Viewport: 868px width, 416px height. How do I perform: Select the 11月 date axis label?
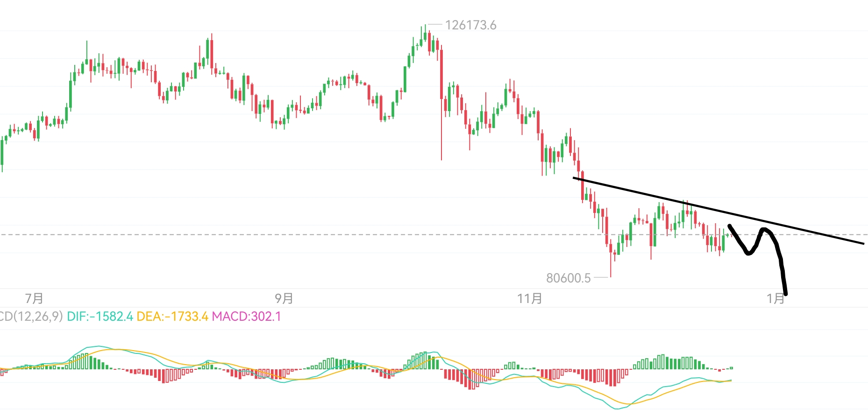point(530,298)
